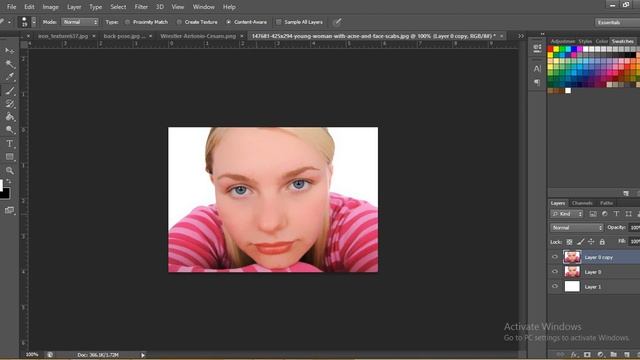The height and width of the screenshot is (360, 640).
Task: Lock transparent pixels icon
Action: tap(569, 242)
